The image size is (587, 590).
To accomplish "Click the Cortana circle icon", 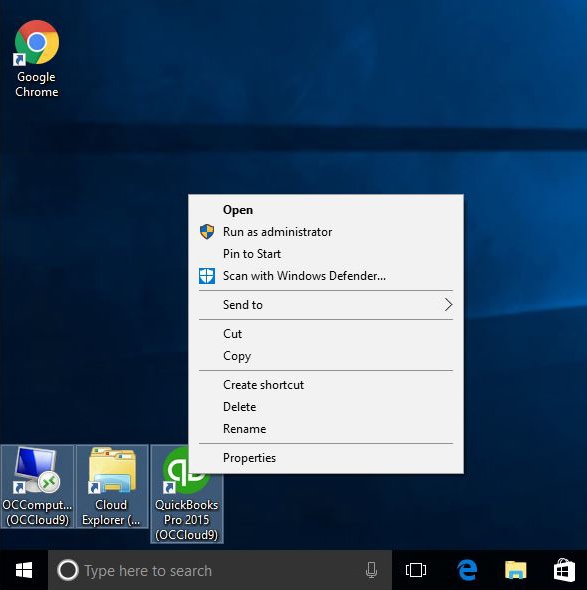I will coord(68,570).
